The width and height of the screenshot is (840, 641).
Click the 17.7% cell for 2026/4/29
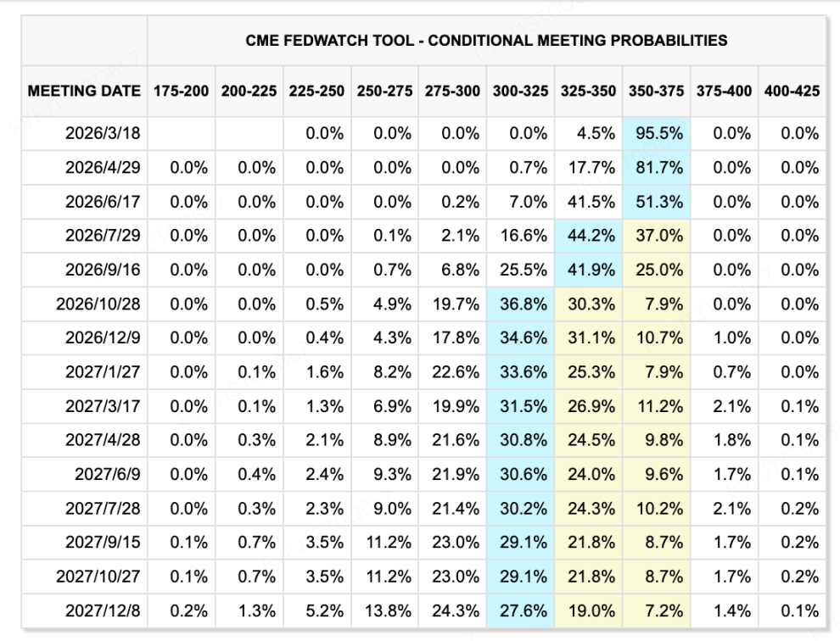(588, 167)
